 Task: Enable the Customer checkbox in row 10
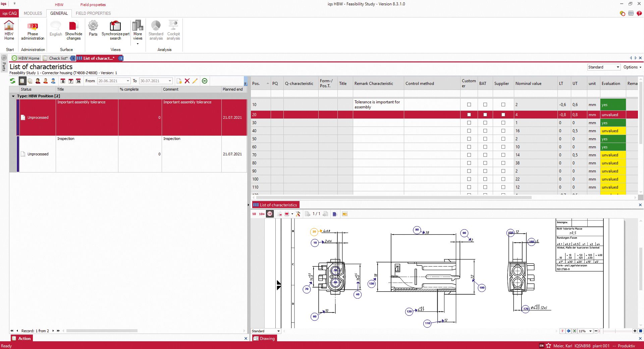coord(469,104)
